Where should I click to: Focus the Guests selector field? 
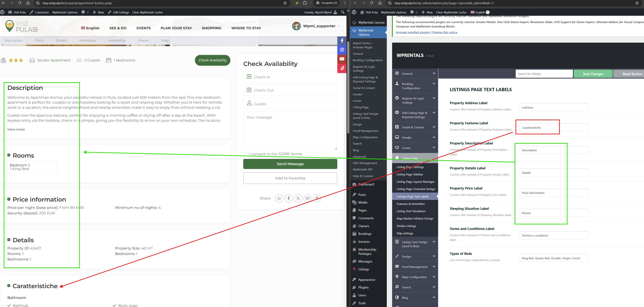tap(290, 104)
